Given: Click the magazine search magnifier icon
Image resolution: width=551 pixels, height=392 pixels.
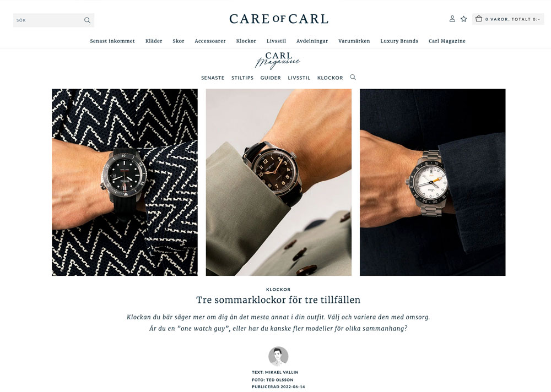Looking at the screenshot, I should click(x=353, y=77).
